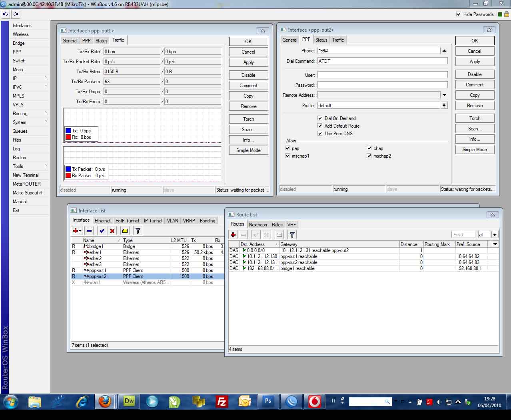This screenshot has width=511, height=420.
Task: Open the Profile dropdown in ppp-out2
Action: (444, 106)
